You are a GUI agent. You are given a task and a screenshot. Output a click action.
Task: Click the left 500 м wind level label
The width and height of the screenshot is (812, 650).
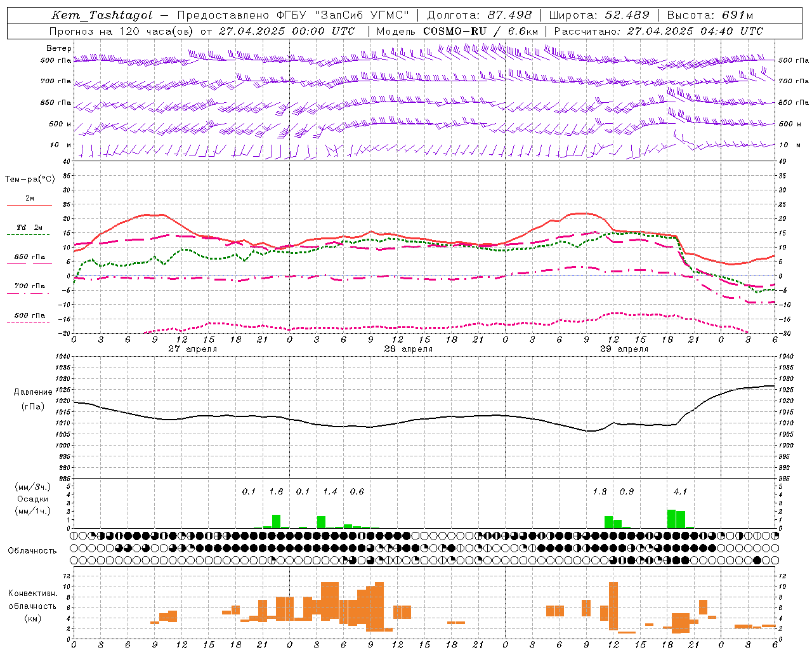click(60, 124)
